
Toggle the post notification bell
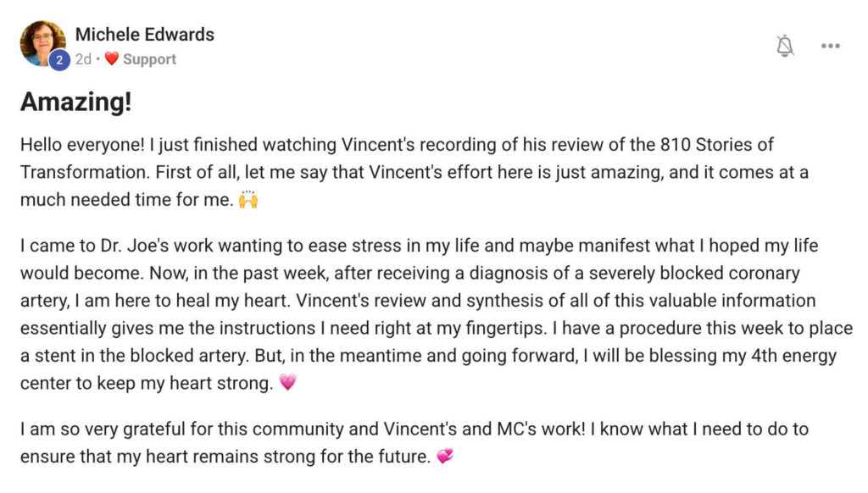point(785,47)
